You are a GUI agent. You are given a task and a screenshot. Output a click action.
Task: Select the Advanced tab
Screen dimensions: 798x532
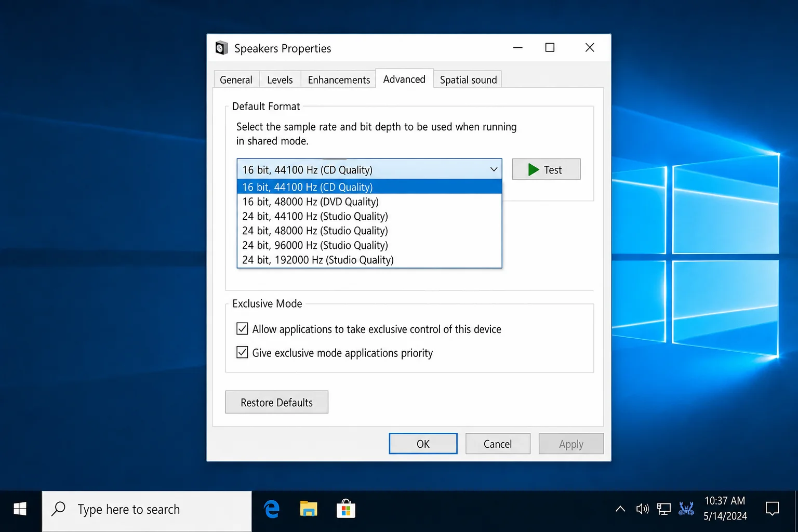click(x=404, y=79)
